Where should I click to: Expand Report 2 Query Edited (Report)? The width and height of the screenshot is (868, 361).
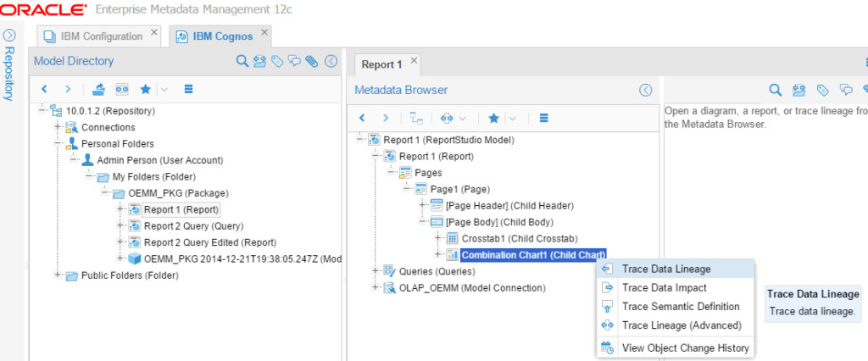120,242
